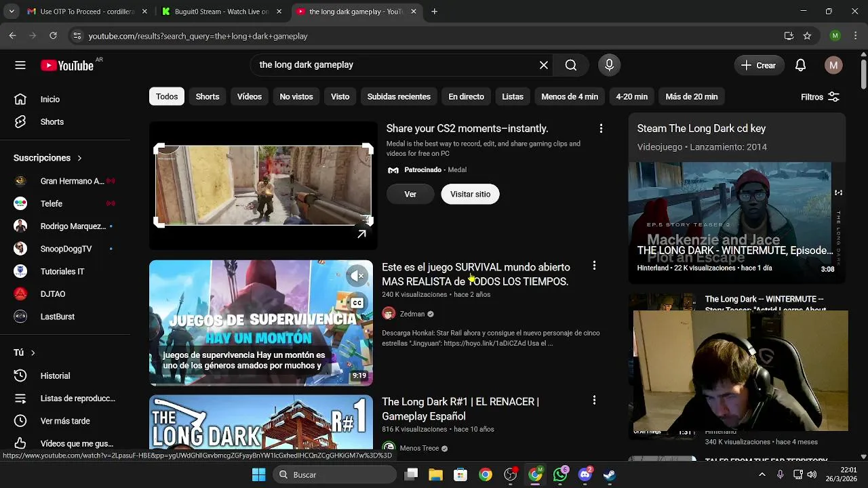Open Steam from the taskbar
Screen dimensions: 868x488
point(610,474)
